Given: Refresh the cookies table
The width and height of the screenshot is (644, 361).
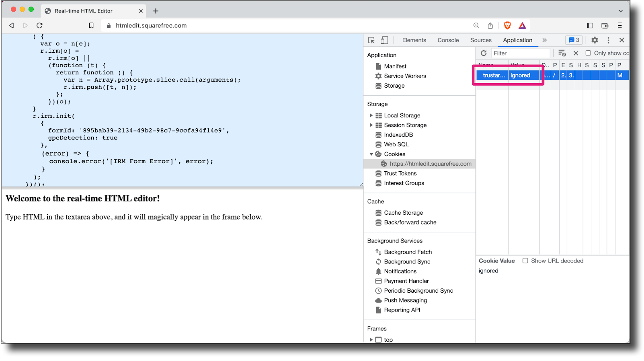Looking at the screenshot, I should click(484, 53).
